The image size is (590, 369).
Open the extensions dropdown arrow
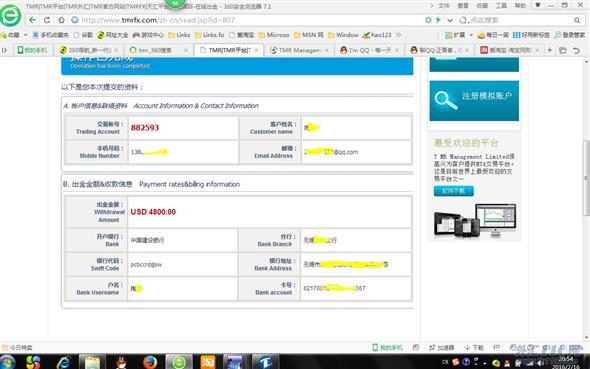point(471,35)
